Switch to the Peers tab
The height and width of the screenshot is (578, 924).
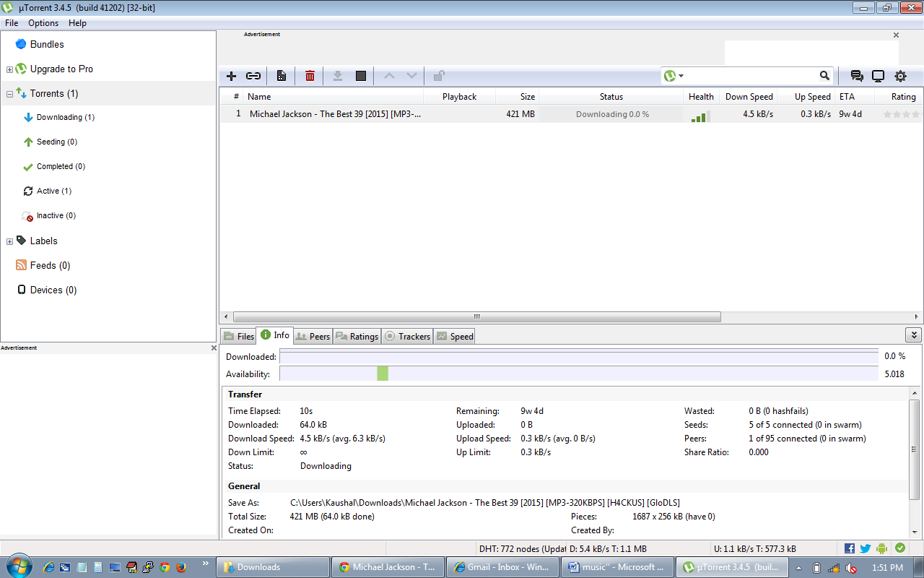click(313, 336)
